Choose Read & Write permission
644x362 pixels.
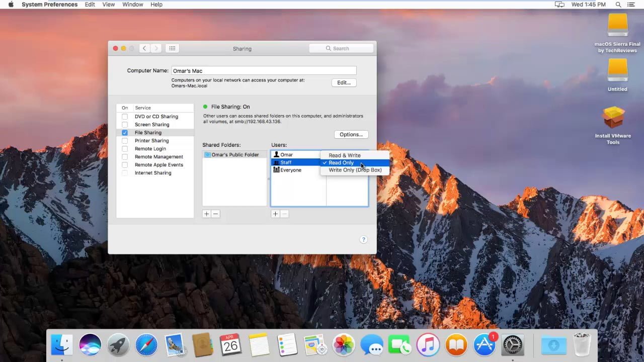[x=355, y=155]
